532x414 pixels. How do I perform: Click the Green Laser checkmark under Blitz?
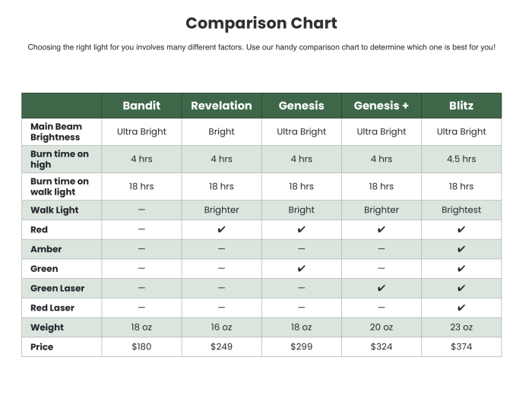click(461, 289)
